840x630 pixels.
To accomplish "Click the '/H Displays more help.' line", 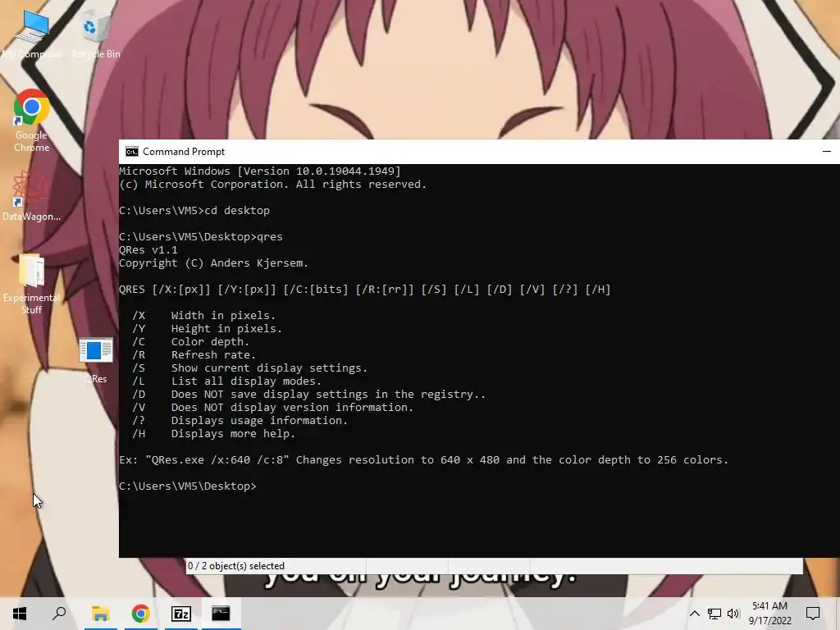I will [214, 433].
